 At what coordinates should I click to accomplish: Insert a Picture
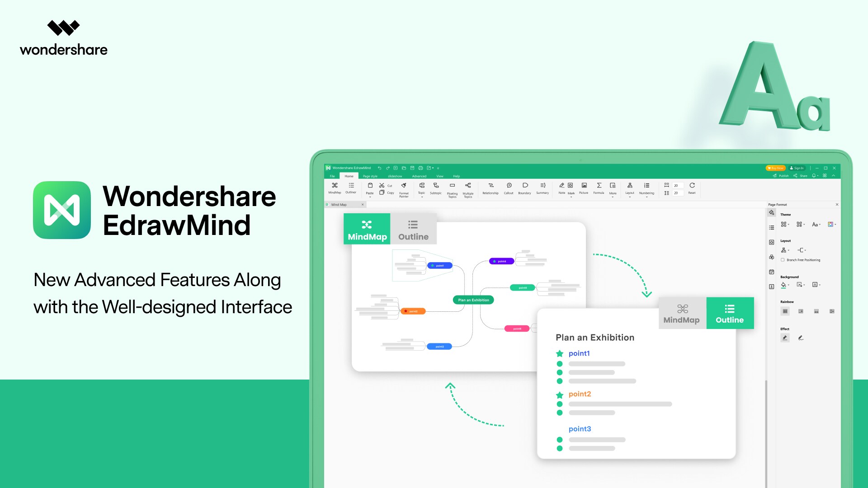584,188
